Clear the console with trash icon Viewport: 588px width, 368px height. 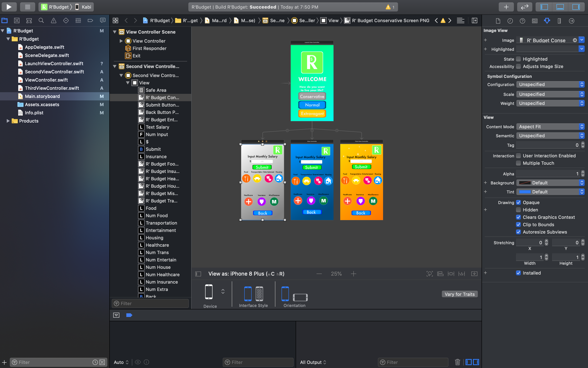457,362
